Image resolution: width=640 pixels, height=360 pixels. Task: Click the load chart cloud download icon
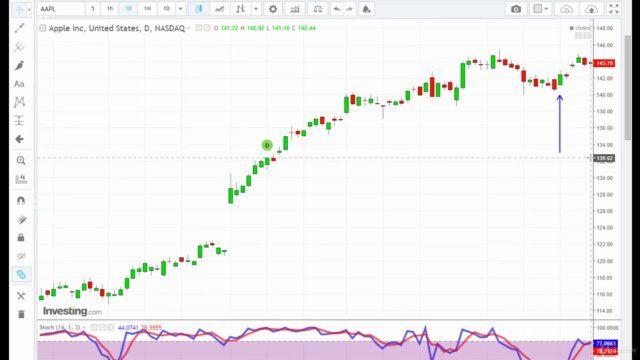pyautogui.click(x=566, y=9)
